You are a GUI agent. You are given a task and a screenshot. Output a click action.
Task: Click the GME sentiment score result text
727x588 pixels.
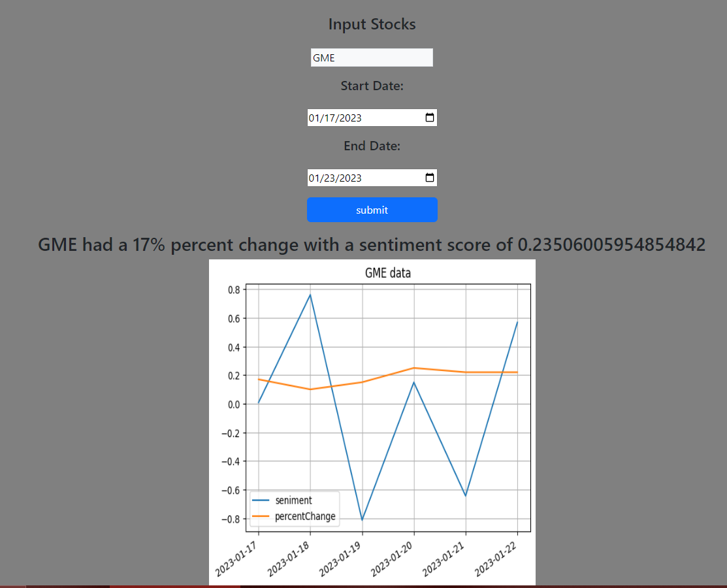372,244
